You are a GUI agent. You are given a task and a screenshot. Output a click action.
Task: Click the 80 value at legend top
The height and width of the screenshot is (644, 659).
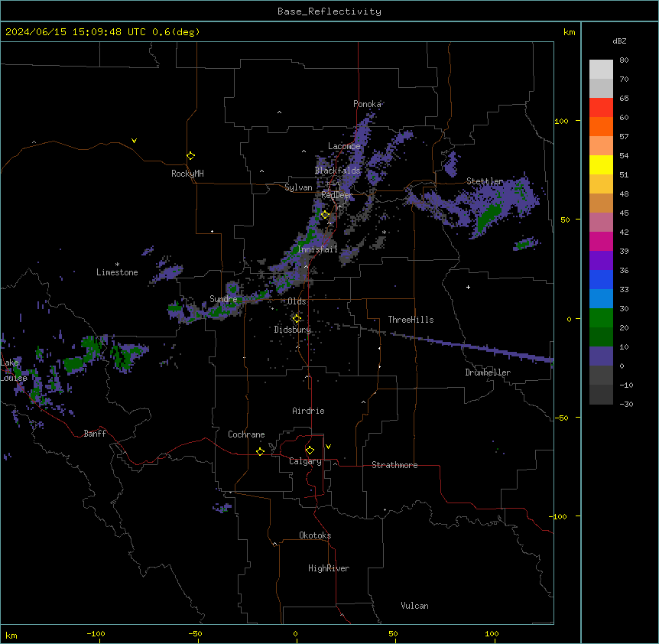pos(624,60)
